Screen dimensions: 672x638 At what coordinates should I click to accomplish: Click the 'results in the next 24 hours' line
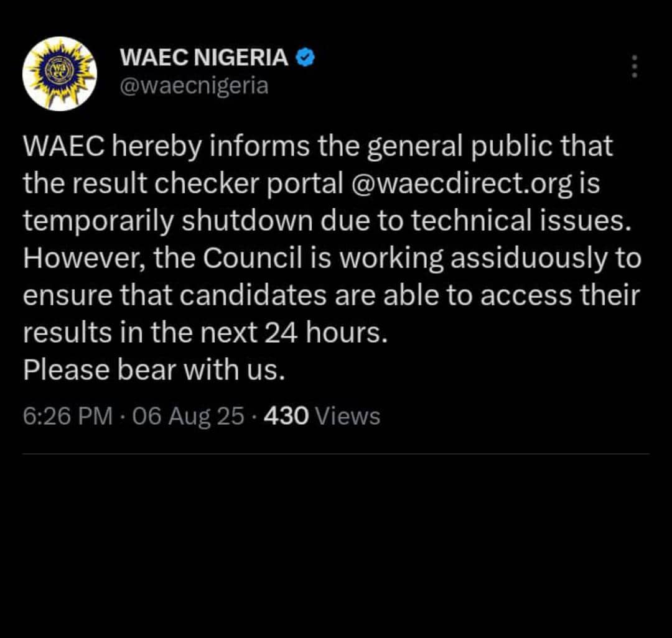click(x=205, y=333)
